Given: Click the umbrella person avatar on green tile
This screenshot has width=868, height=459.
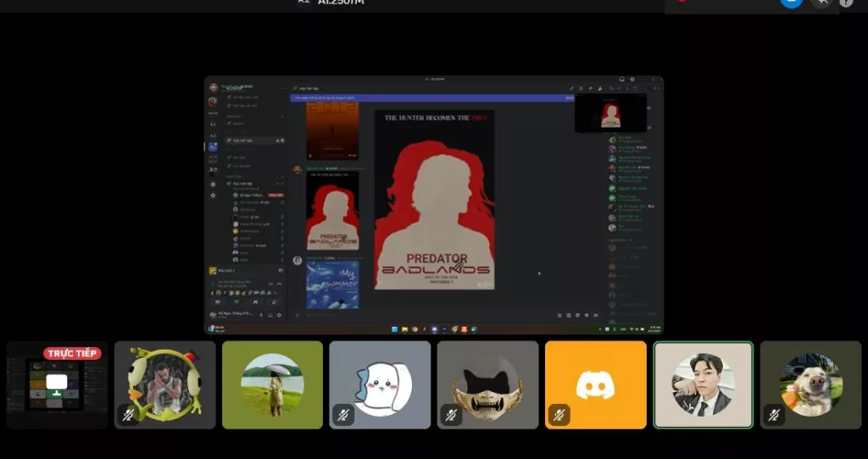Looking at the screenshot, I should [x=272, y=384].
